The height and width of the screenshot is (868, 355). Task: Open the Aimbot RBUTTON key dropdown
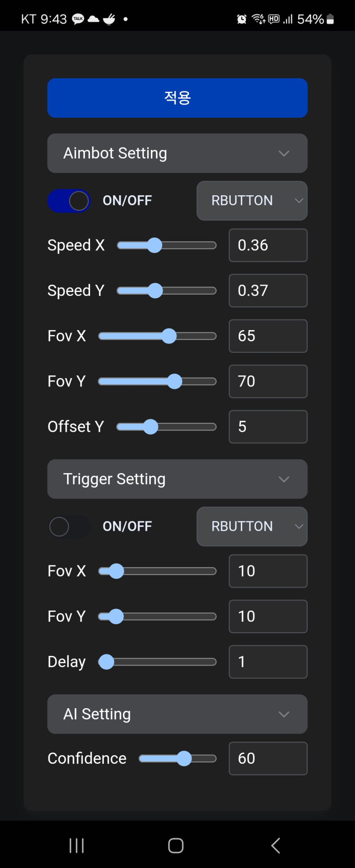pyautogui.click(x=252, y=201)
